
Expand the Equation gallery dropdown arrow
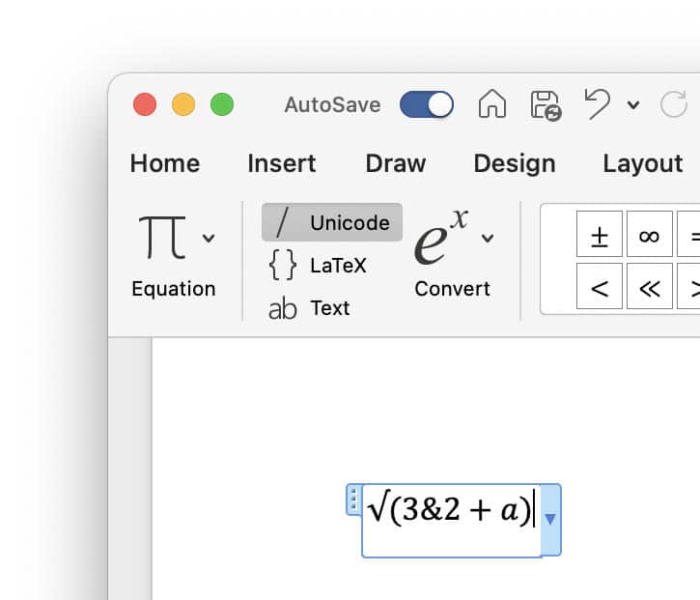209,238
